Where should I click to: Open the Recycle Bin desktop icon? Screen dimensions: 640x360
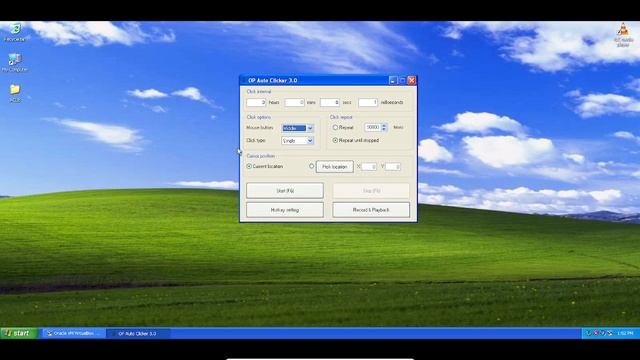(15, 32)
